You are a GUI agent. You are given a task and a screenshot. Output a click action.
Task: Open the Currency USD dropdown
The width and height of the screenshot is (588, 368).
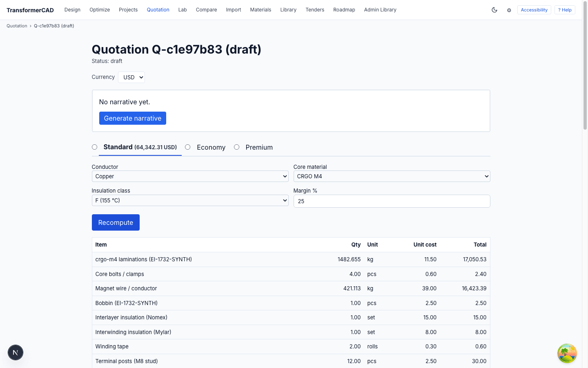(131, 77)
